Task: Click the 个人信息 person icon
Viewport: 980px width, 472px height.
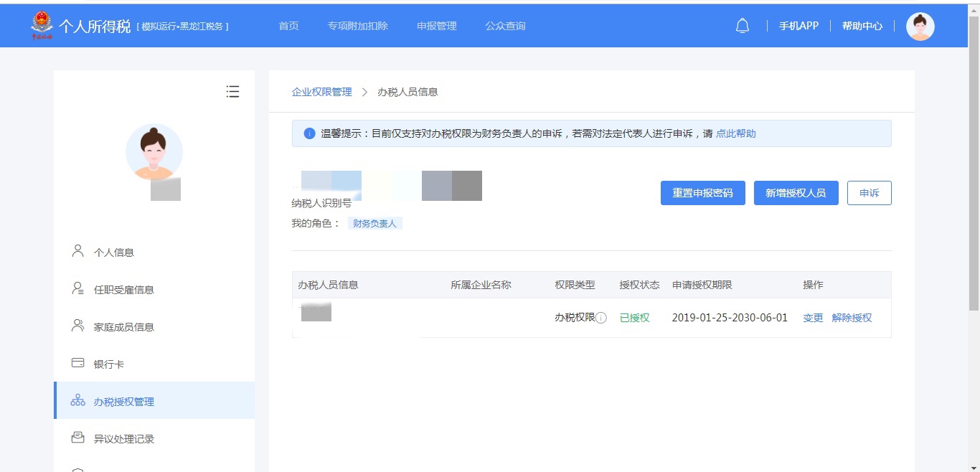Action: tap(78, 252)
